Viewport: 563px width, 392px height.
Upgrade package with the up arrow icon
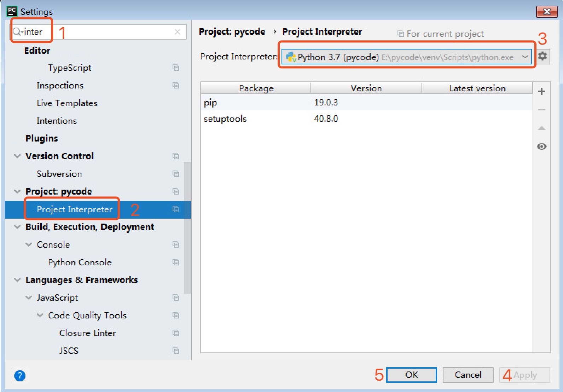(541, 128)
